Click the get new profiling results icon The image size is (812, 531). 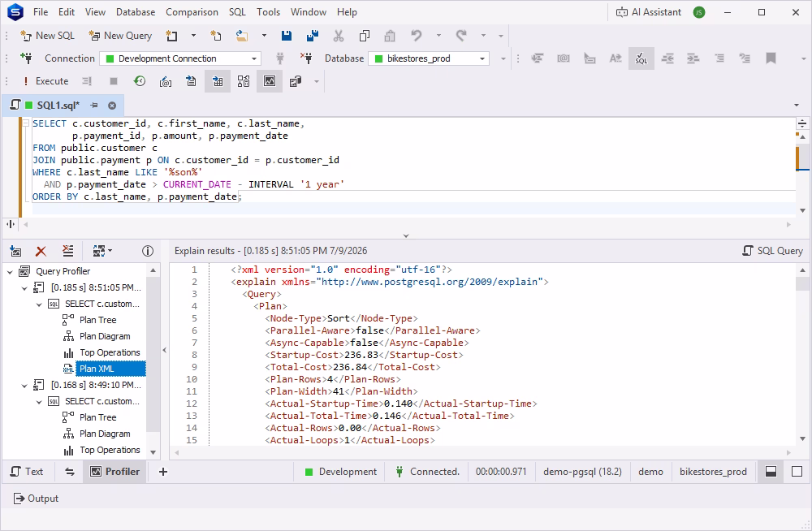point(15,251)
